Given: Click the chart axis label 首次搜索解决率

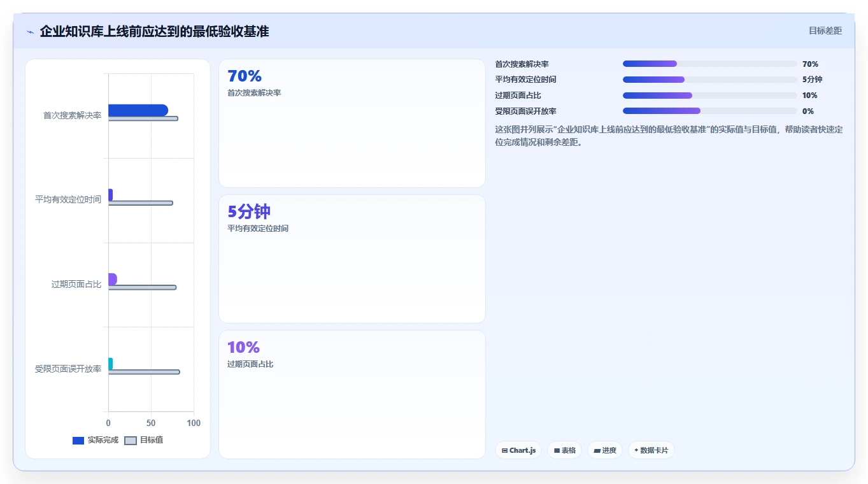Looking at the screenshot, I should click(x=72, y=116).
